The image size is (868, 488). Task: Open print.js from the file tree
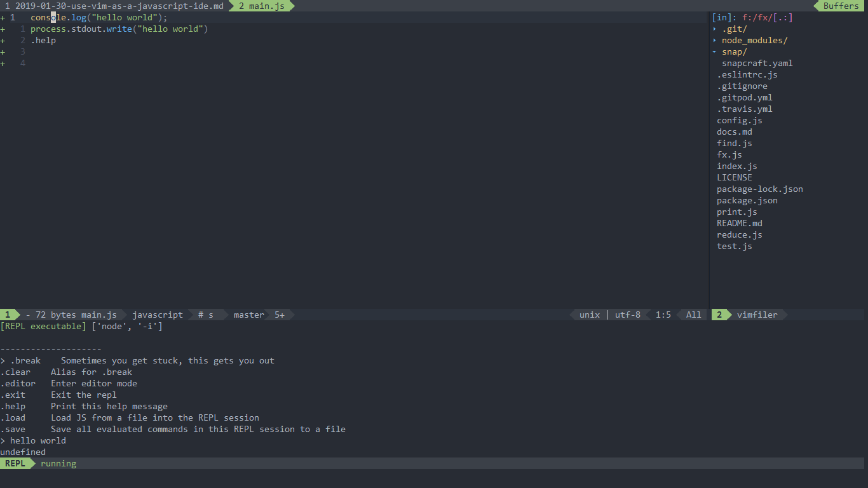737,212
